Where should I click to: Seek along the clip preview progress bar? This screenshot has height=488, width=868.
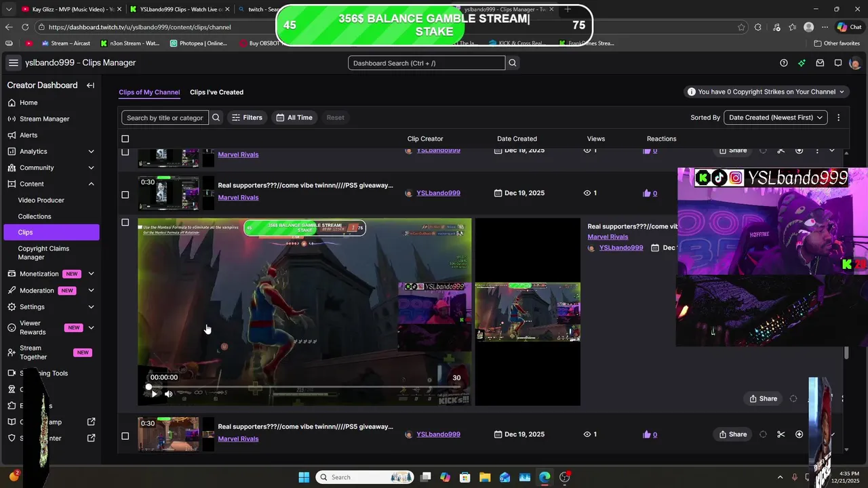[303, 388]
